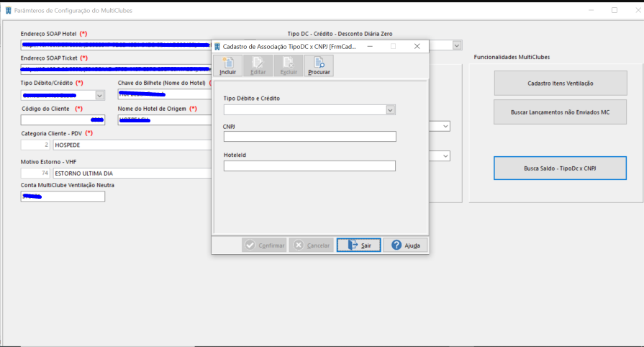
Task: Click the Funcionalidades MultiClubes label
Action: coord(512,57)
